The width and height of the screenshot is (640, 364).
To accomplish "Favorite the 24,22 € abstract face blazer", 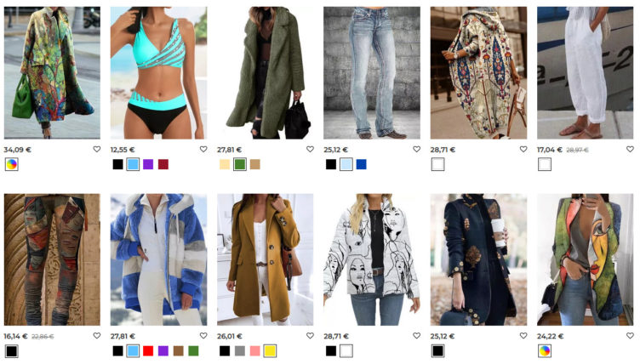I will click(630, 335).
